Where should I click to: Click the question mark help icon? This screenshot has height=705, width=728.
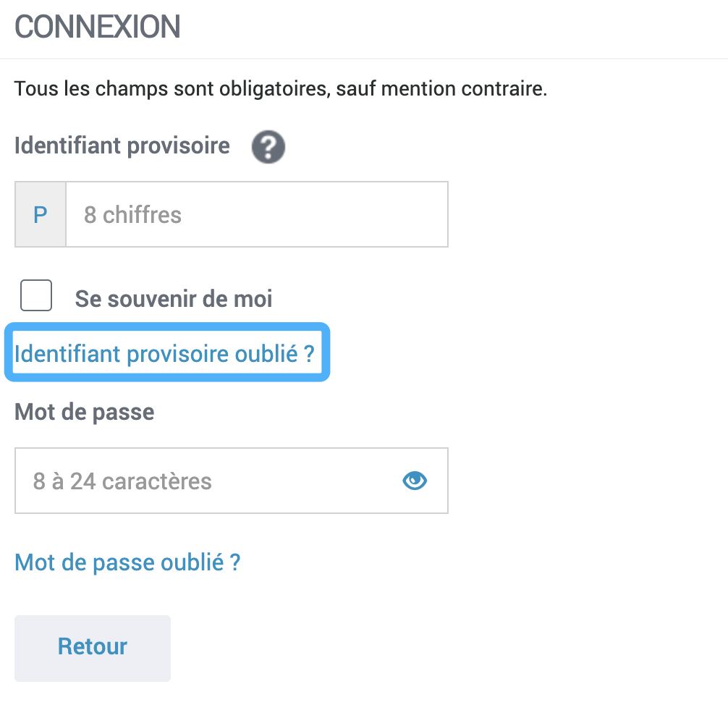(x=268, y=148)
